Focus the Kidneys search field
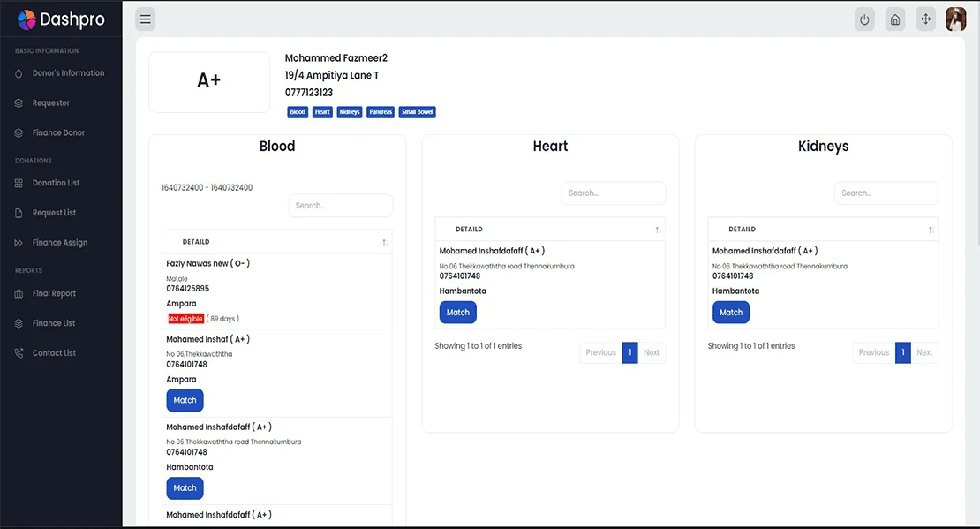 click(886, 193)
